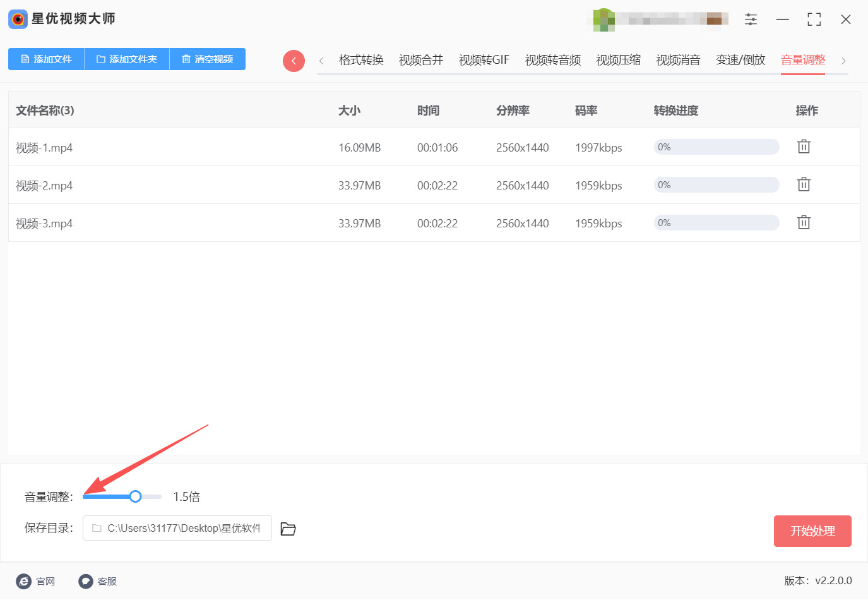Open the settings sliders icon in title bar
The width and height of the screenshot is (868, 600).
click(751, 20)
